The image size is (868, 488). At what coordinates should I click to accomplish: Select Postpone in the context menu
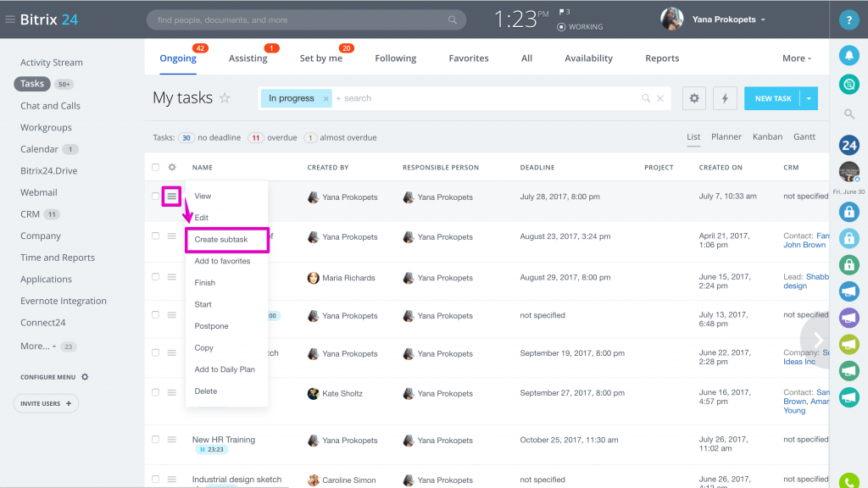coord(211,326)
